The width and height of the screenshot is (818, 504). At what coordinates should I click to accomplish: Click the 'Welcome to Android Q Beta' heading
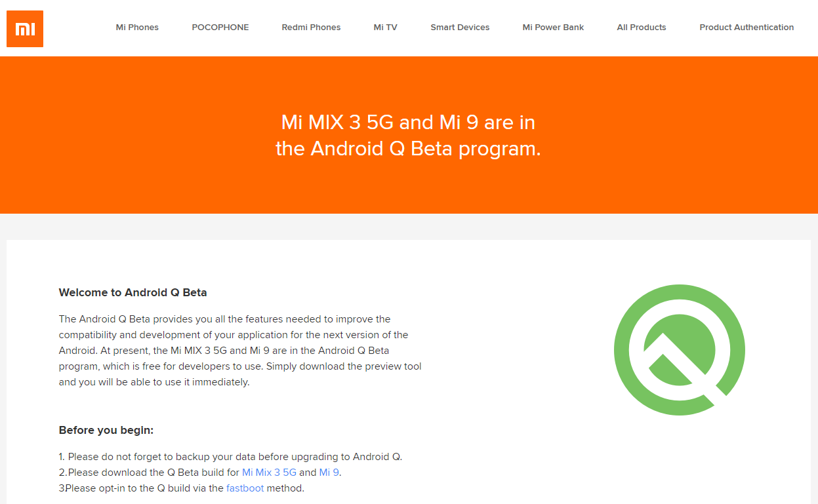coord(133,292)
